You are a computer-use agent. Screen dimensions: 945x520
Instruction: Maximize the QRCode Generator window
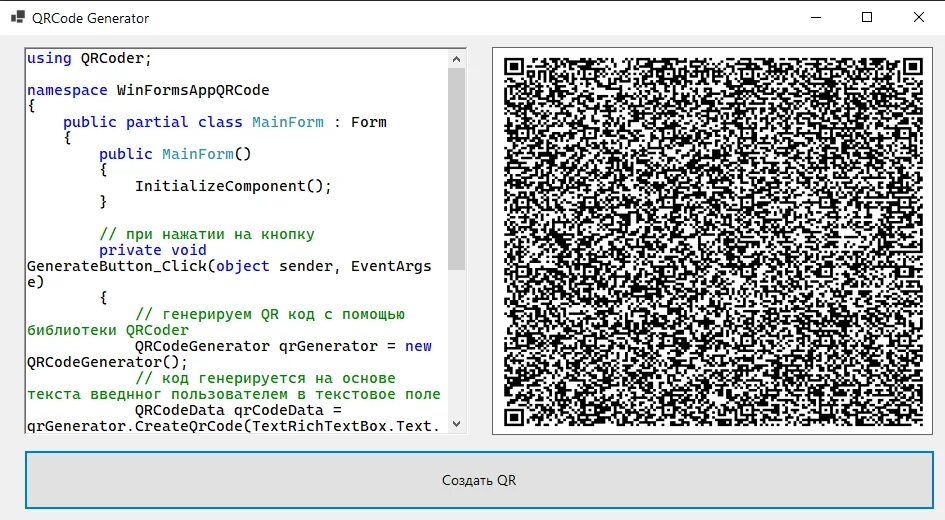[867, 17]
